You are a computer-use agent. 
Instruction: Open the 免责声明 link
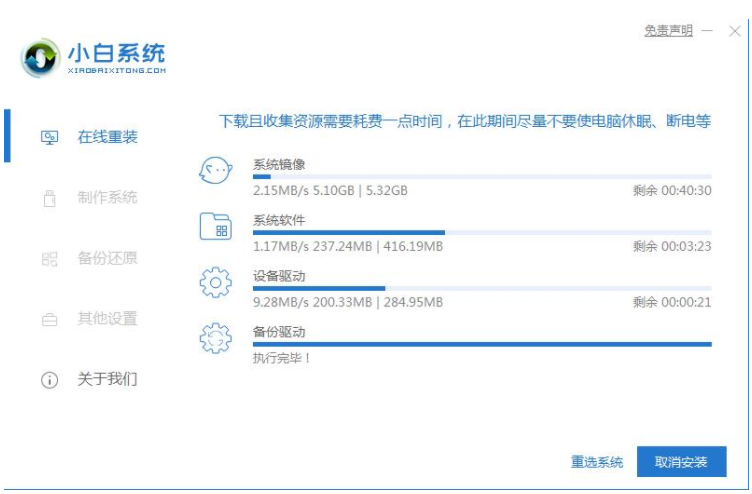tap(668, 31)
